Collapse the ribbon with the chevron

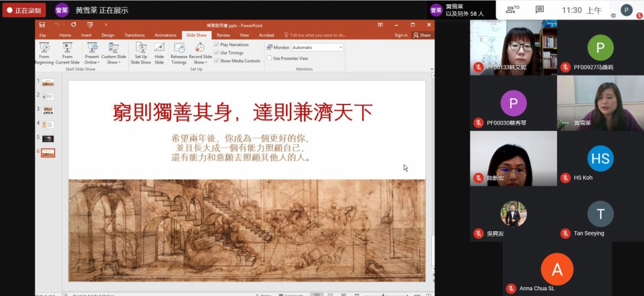[431, 69]
